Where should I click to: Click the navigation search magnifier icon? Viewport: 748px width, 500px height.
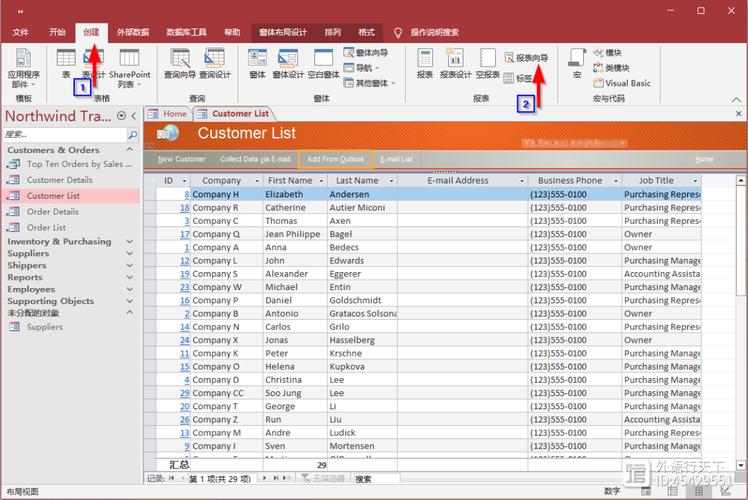click(133, 135)
